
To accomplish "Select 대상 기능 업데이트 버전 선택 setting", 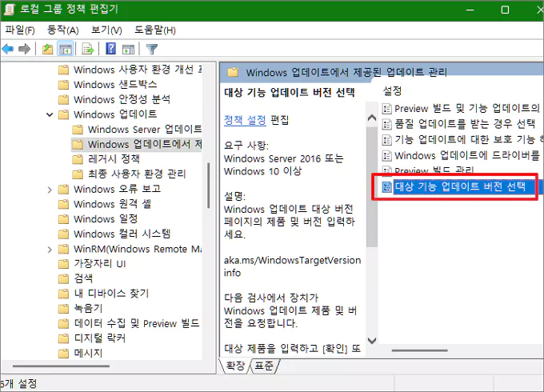I will point(460,186).
